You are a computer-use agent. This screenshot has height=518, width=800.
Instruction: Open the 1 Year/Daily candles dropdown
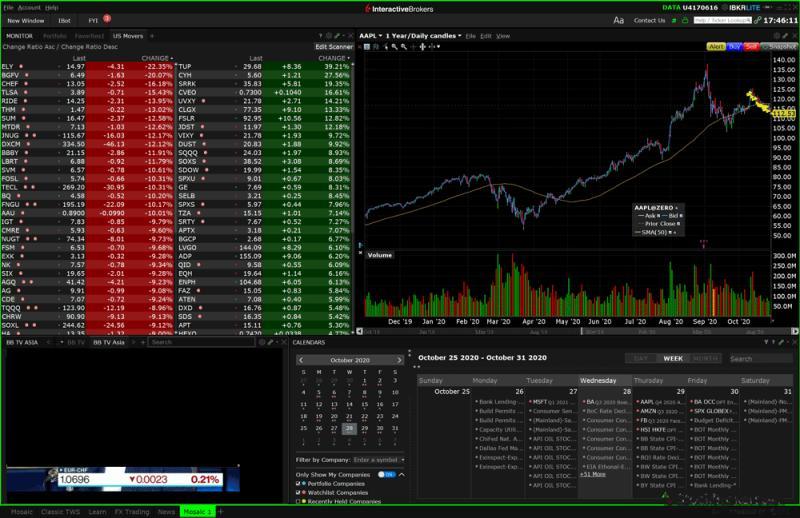[423, 36]
